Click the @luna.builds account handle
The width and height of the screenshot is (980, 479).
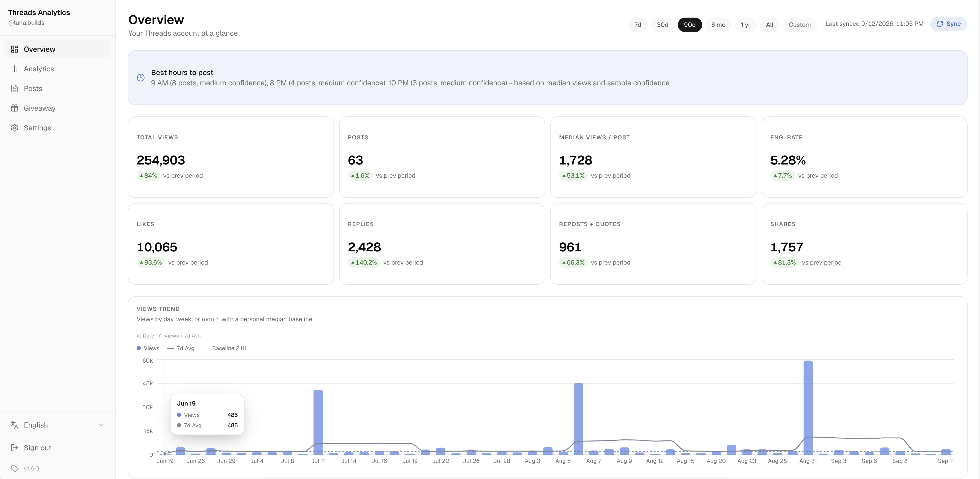pos(26,23)
